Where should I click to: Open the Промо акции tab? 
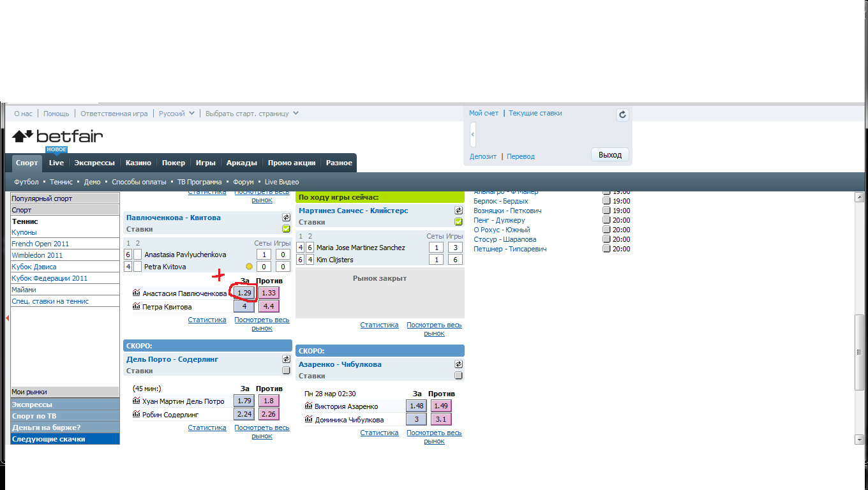(x=292, y=163)
